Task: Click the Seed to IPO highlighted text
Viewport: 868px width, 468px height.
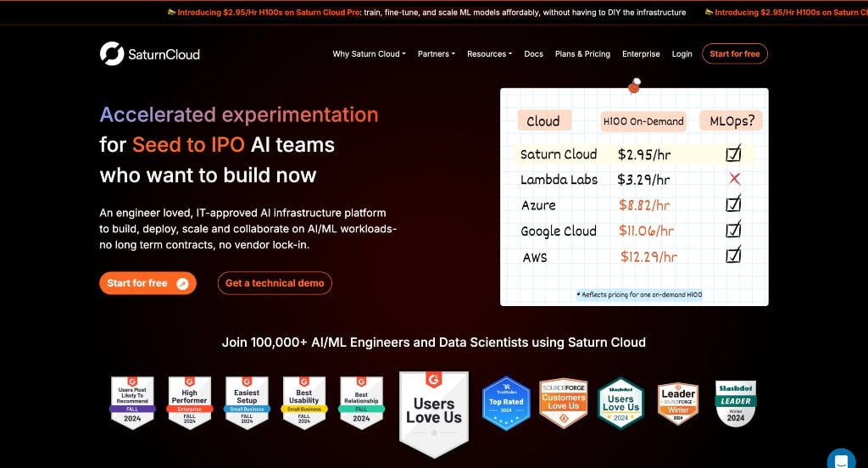Action: pyautogui.click(x=188, y=144)
